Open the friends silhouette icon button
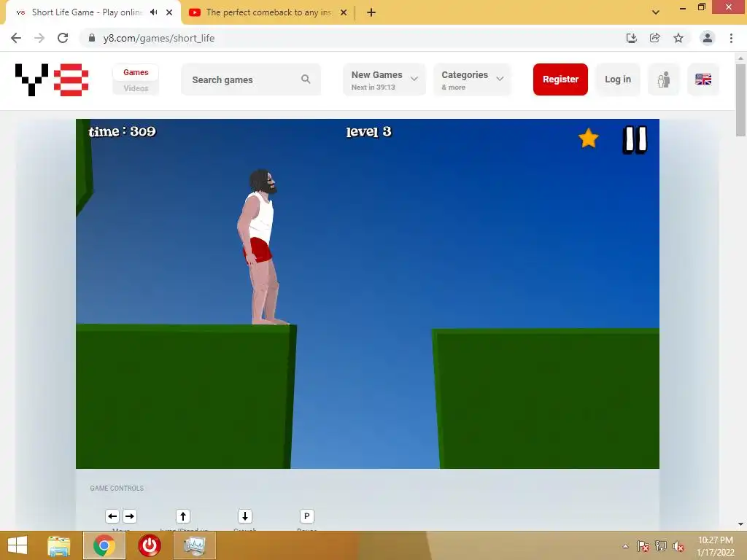Image resolution: width=747 pixels, height=560 pixels. pyautogui.click(x=664, y=79)
